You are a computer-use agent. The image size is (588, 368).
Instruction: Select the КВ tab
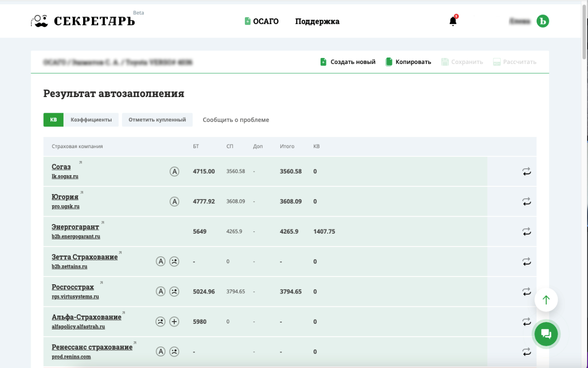click(x=54, y=120)
